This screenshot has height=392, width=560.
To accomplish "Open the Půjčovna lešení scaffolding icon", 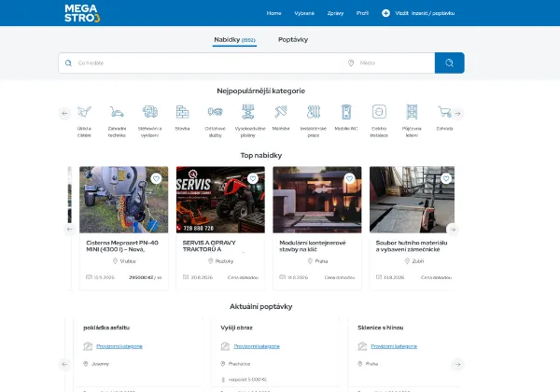I will 412,112.
